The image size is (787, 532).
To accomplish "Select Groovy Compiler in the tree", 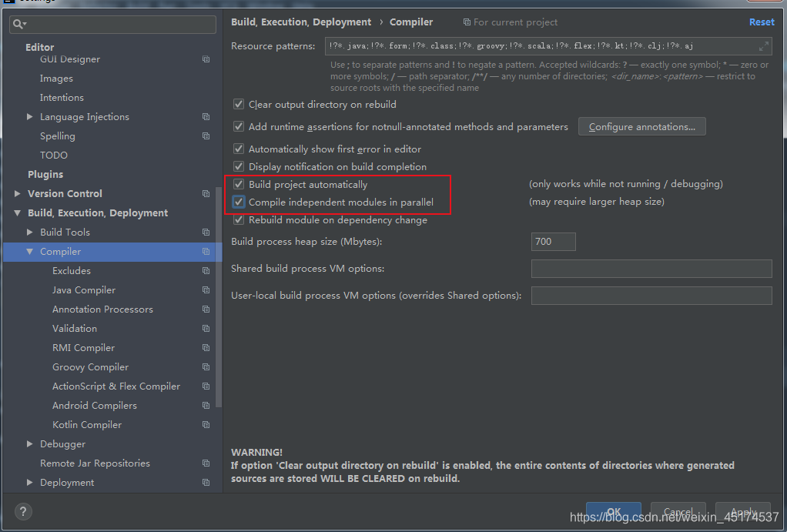I will pyautogui.click(x=90, y=367).
